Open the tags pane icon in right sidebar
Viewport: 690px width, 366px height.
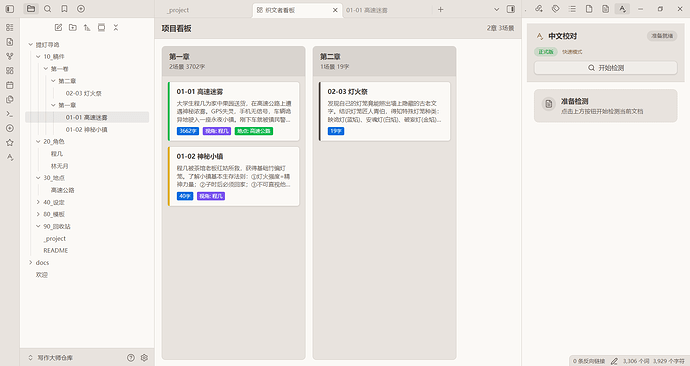coord(555,9)
